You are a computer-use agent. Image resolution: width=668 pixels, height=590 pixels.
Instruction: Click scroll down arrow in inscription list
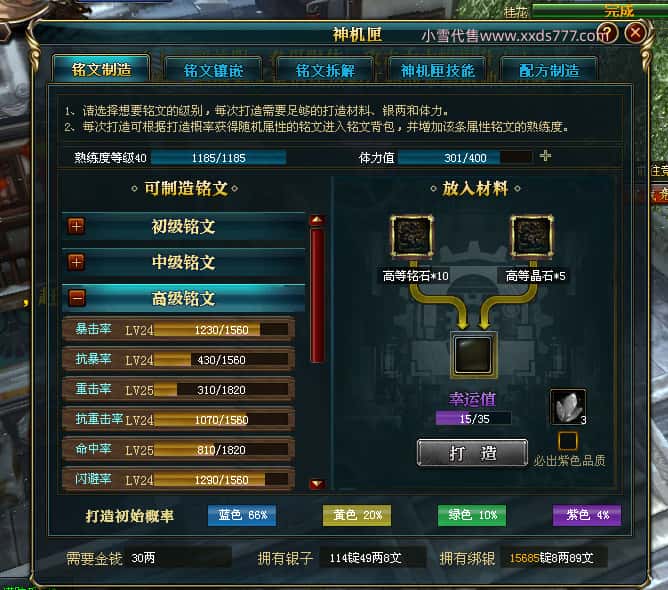(x=317, y=484)
